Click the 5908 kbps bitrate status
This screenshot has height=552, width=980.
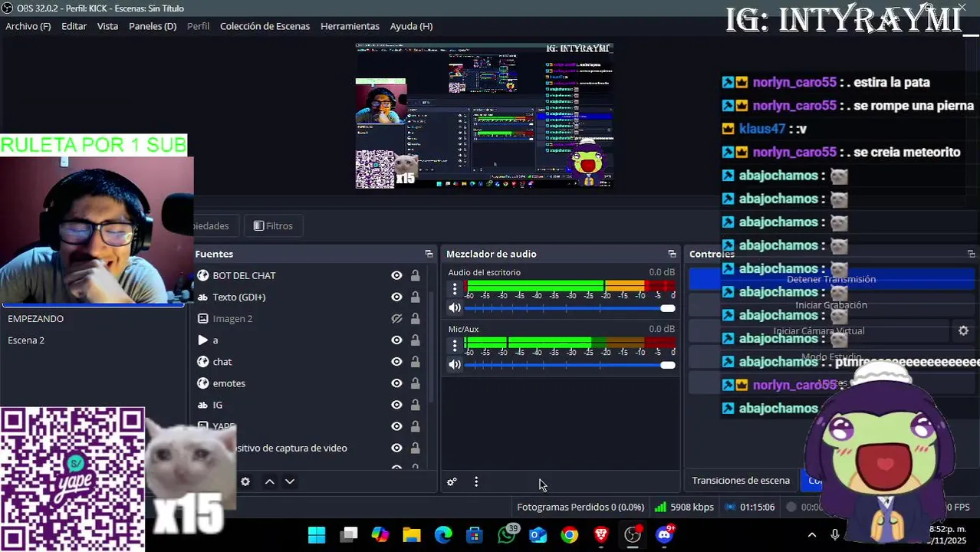[684, 507]
